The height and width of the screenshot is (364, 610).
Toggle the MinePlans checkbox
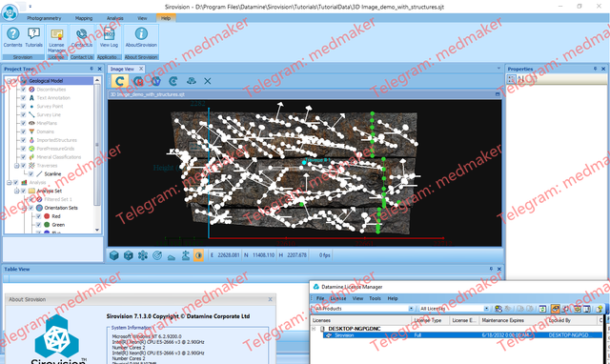pyautogui.click(x=23, y=123)
